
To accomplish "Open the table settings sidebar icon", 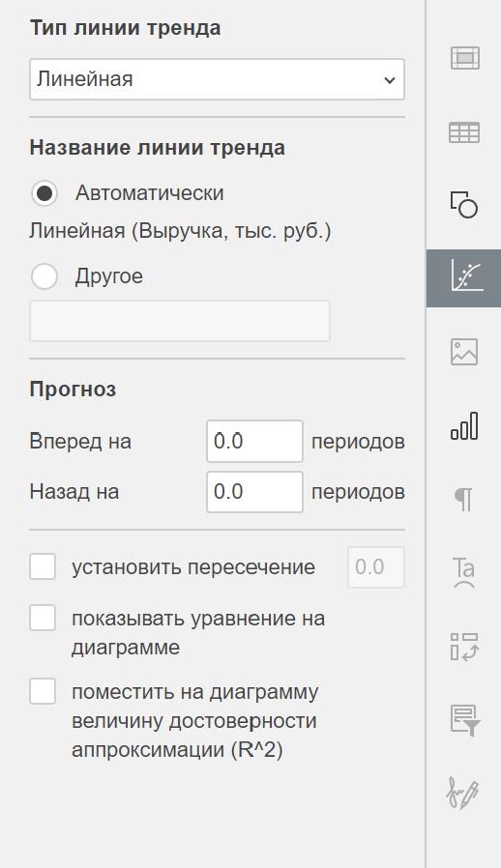I will click(x=464, y=132).
